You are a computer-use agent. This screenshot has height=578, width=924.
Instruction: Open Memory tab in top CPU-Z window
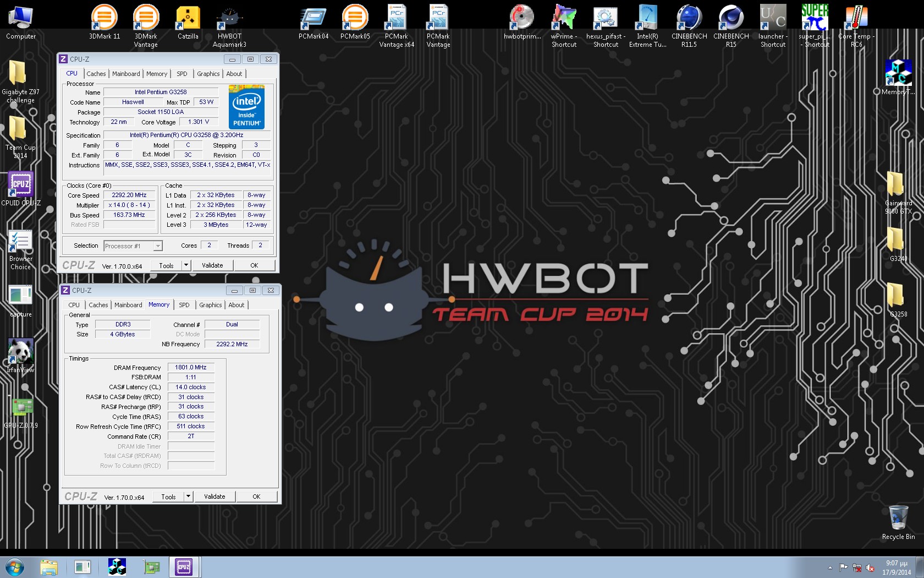click(x=157, y=74)
